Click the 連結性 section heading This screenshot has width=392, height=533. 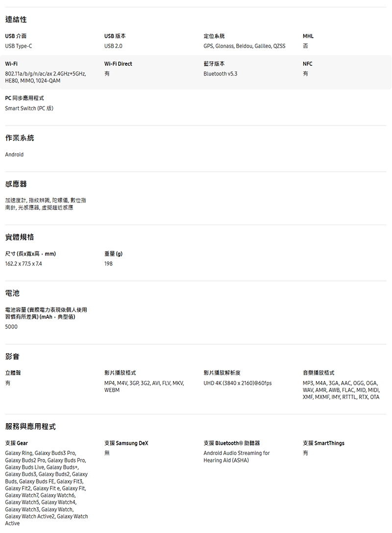click(16, 20)
